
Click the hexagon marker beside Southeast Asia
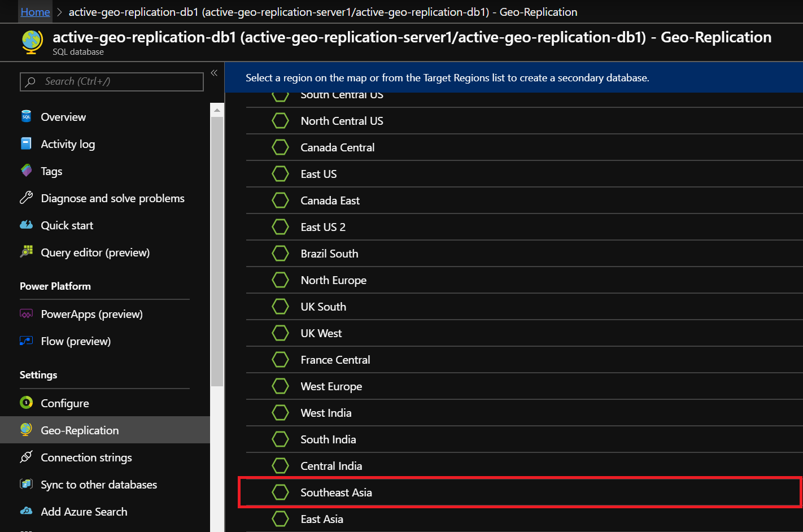[x=281, y=492]
